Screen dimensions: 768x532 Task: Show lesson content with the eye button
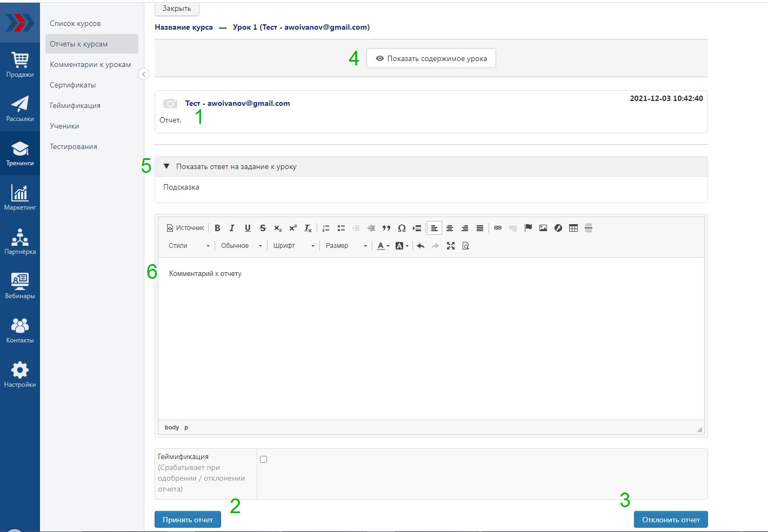pos(431,58)
